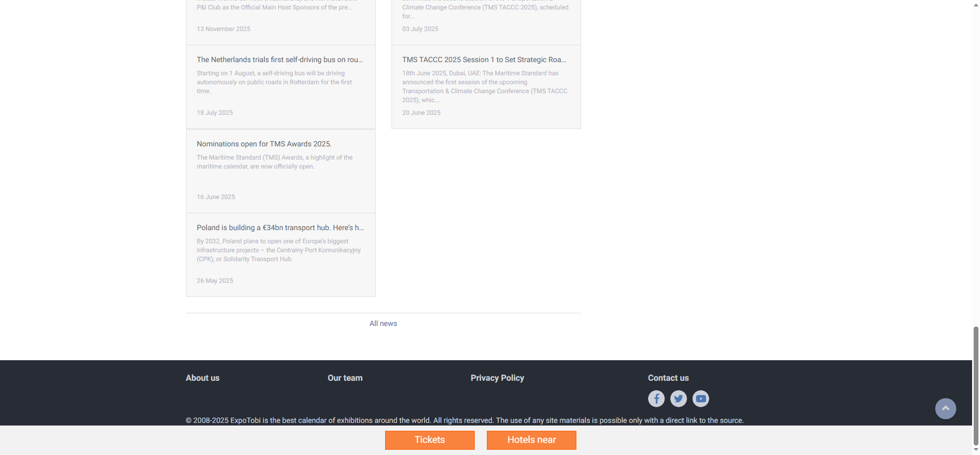Open About us footer link
Screen dimensions: 980x455
point(202,378)
